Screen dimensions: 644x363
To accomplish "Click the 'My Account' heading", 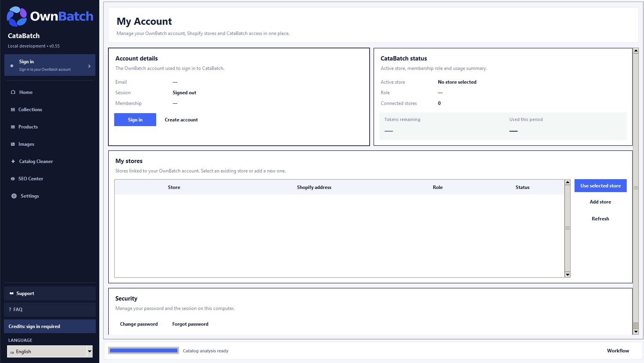I will click(x=144, y=21).
